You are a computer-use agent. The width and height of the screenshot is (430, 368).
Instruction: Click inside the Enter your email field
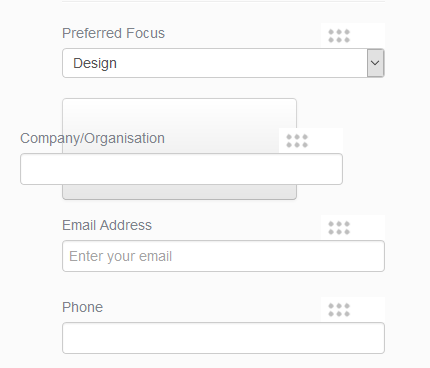click(x=223, y=256)
